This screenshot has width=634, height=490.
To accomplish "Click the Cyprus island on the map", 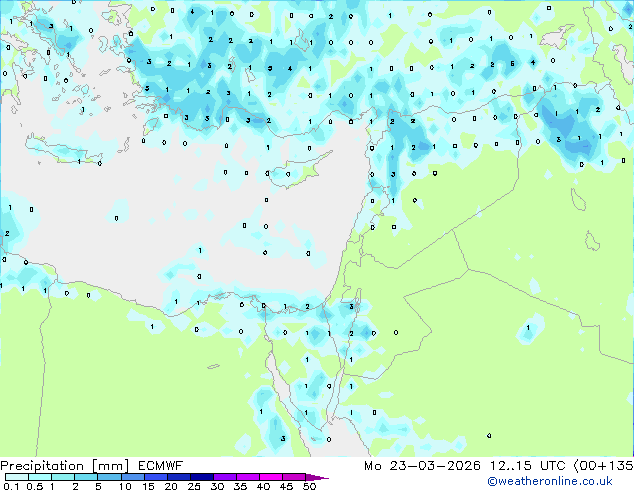I will 297,171.
